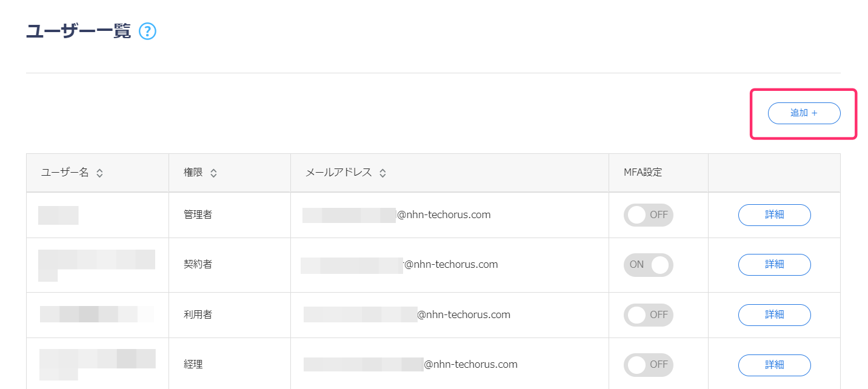Image resolution: width=868 pixels, height=389 pixels.
Task: Sort by メールアドレス column arrows
Action: tap(382, 173)
